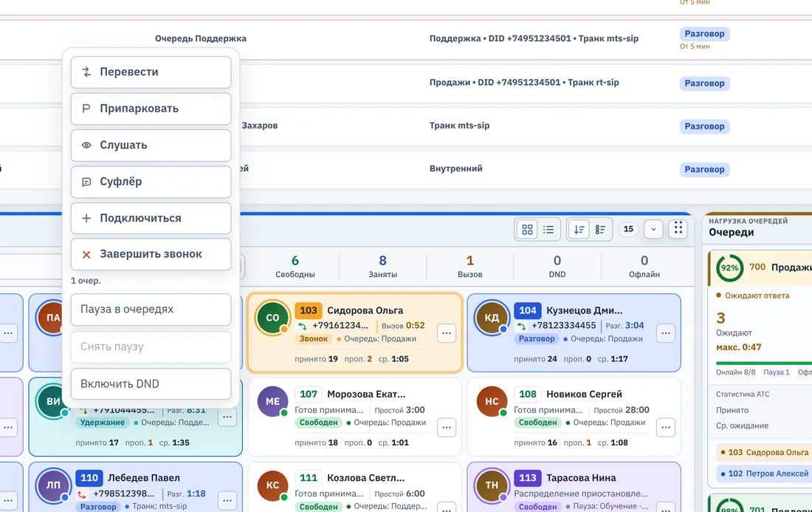Open the more menu on the Удержание card

pyautogui.click(x=227, y=417)
